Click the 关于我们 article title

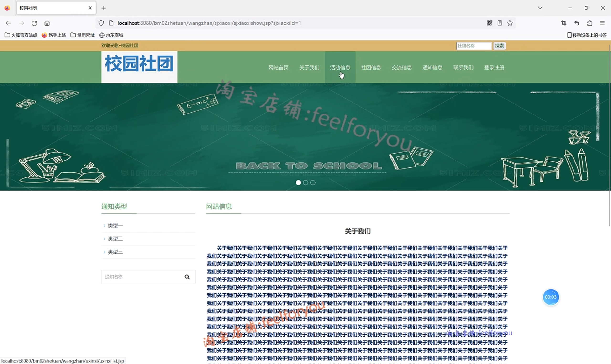click(x=358, y=231)
